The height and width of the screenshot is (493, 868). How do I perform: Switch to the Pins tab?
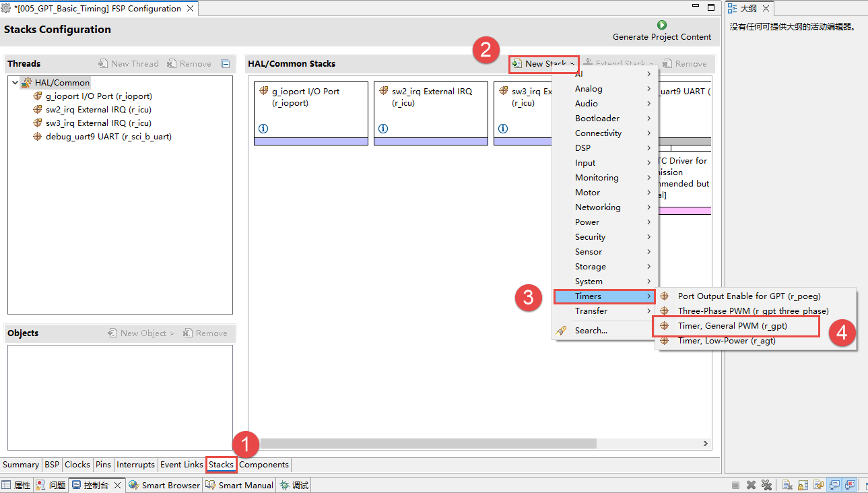[x=103, y=465]
